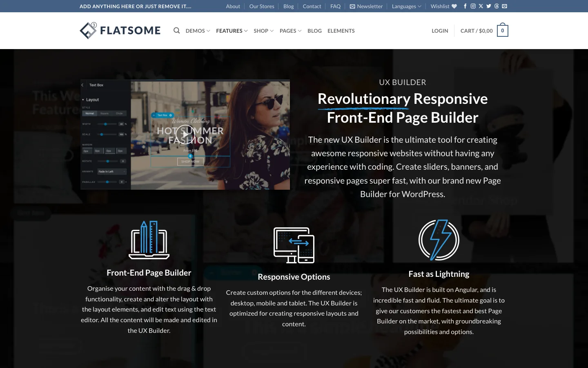Image resolution: width=588 pixels, height=368 pixels.
Task: Click the Fast as Lightning bolt icon
Action: click(x=439, y=240)
